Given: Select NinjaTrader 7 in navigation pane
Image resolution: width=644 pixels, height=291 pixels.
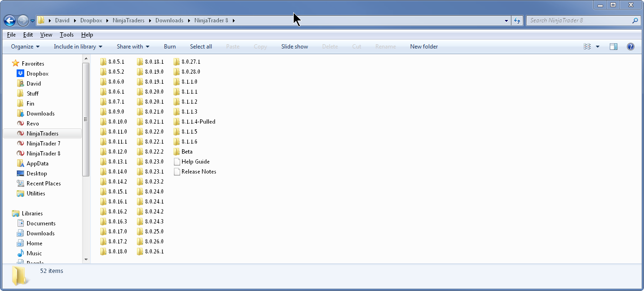Looking at the screenshot, I should click(43, 144).
